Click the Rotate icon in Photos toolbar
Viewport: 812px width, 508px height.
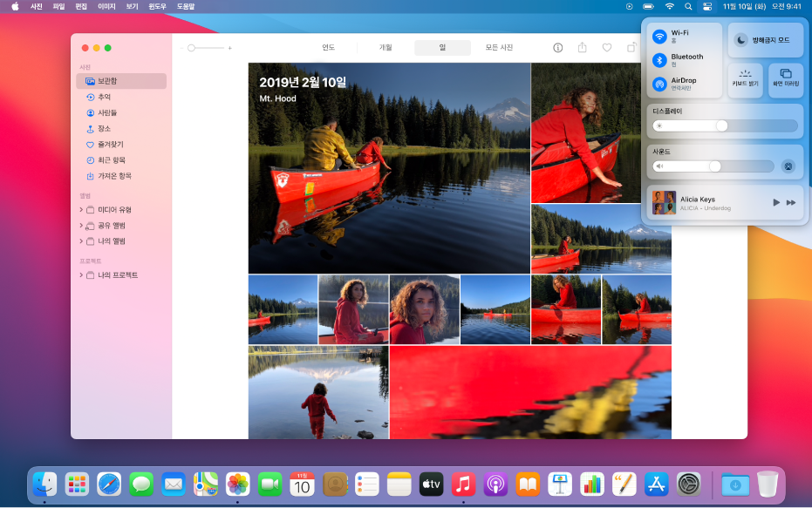(631, 48)
